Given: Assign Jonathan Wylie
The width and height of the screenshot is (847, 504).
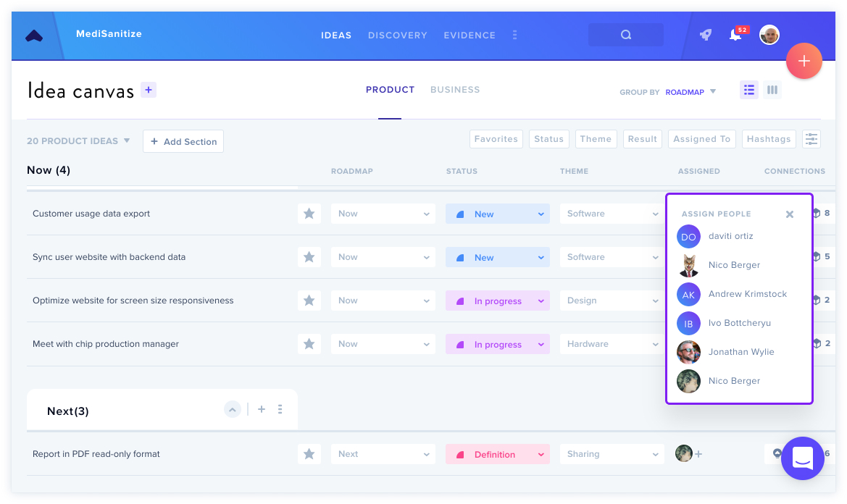Looking at the screenshot, I should (740, 352).
